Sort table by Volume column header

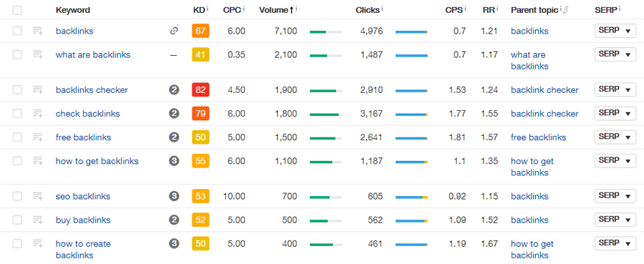point(276,10)
